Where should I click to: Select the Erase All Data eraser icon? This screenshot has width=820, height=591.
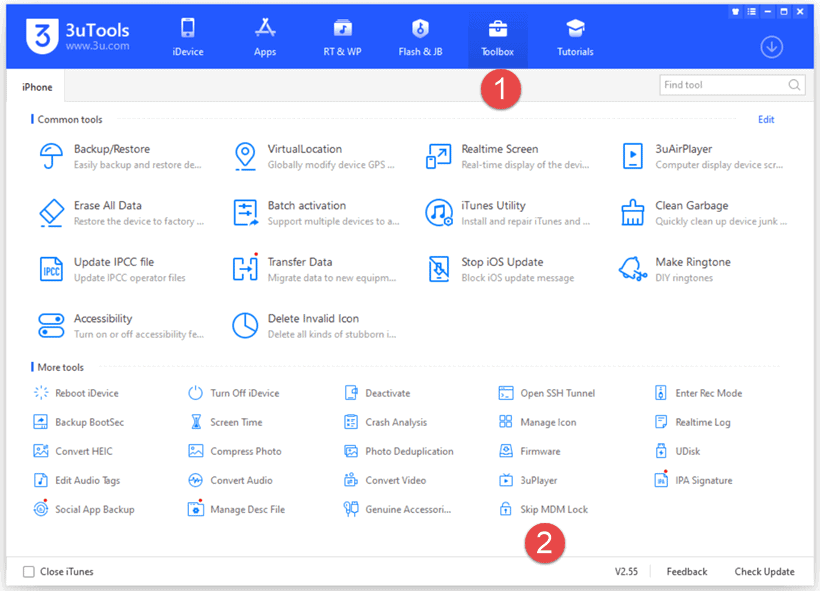coord(51,213)
